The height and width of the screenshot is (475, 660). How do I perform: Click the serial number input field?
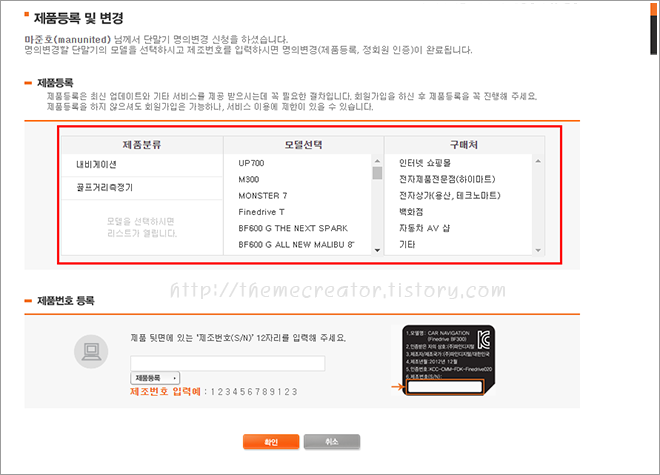pos(228,363)
